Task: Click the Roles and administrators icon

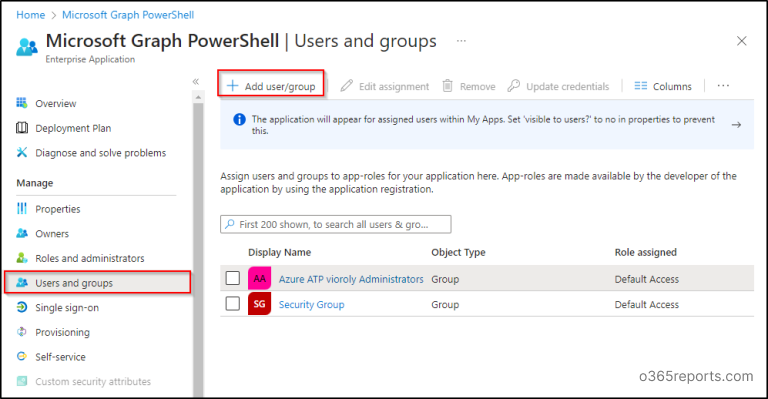Action: point(22,258)
